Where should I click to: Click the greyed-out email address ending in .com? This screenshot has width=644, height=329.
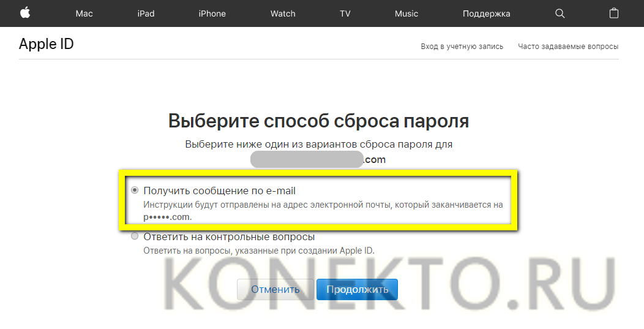[318, 159]
